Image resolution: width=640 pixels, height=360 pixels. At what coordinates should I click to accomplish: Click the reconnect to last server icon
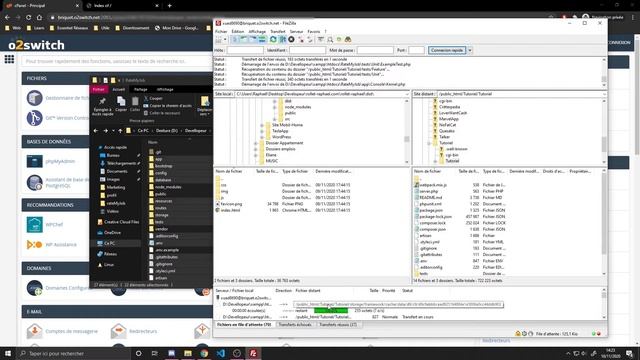pyautogui.click(x=310, y=40)
